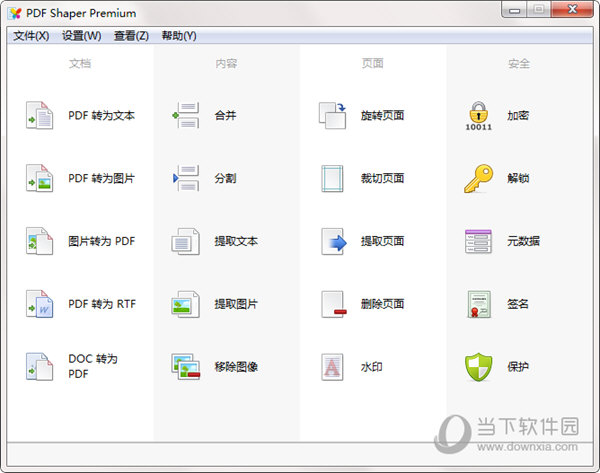Select the 合并 label
Screen dimensions: 600x473
[225, 115]
